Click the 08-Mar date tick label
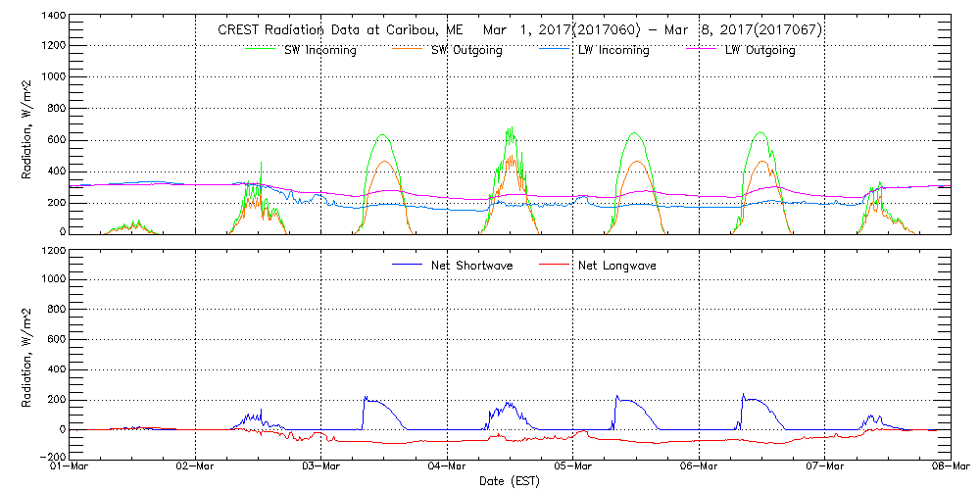This screenshot has height=490, width=980. [x=951, y=467]
